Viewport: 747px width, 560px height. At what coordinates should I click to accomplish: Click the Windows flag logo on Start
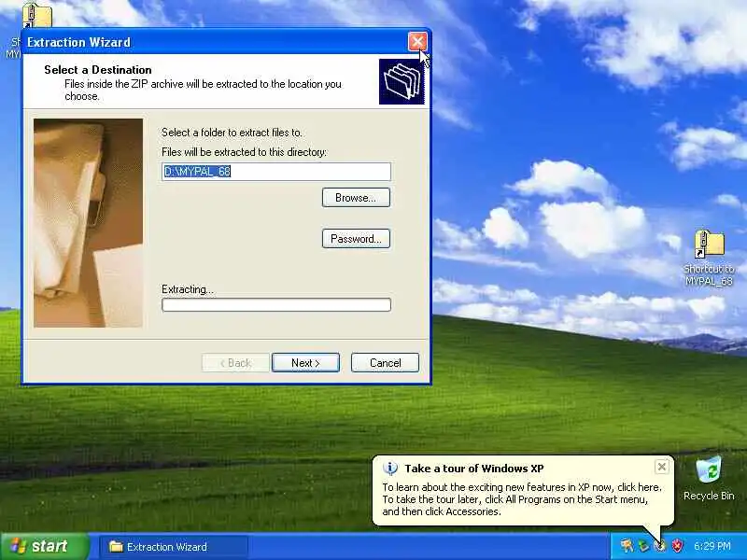pyautogui.click(x=18, y=546)
